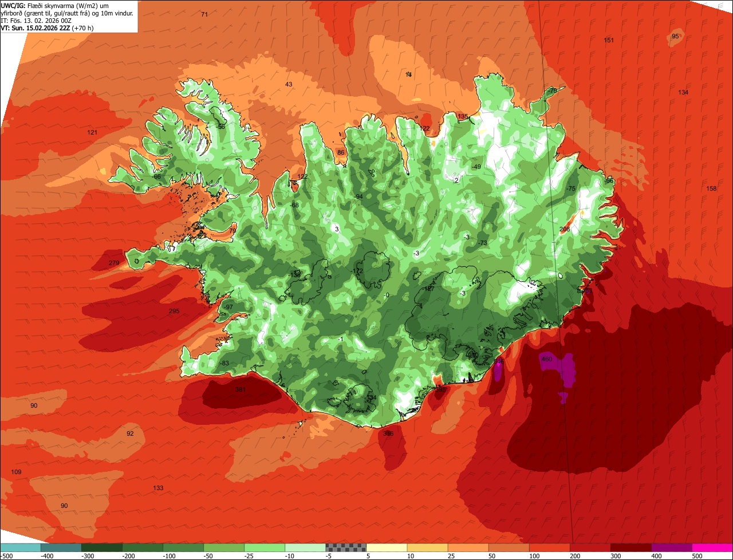Viewport: 733px width, 560px height.
Task: Click the map value 133 in the southwest sea
Action: point(158,488)
